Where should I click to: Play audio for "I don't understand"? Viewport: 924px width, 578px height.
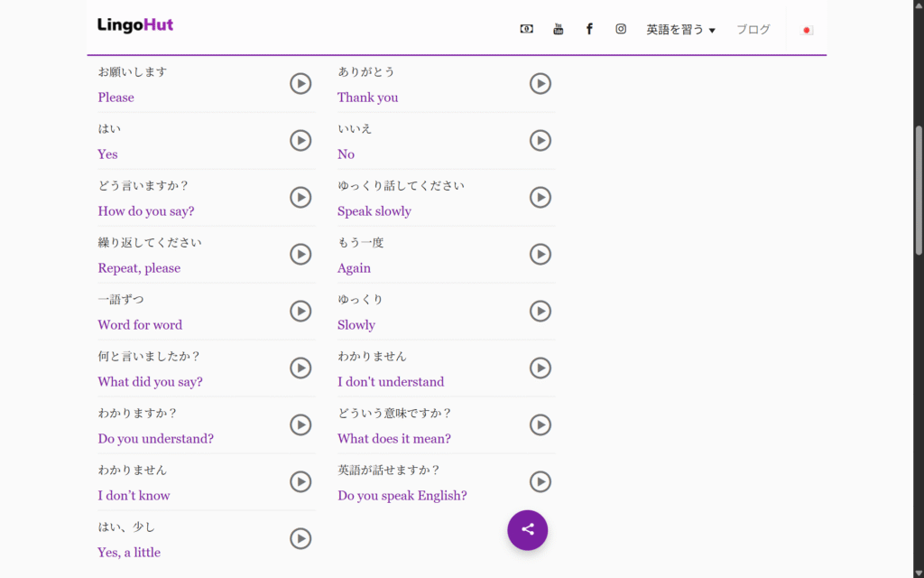tap(540, 368)
